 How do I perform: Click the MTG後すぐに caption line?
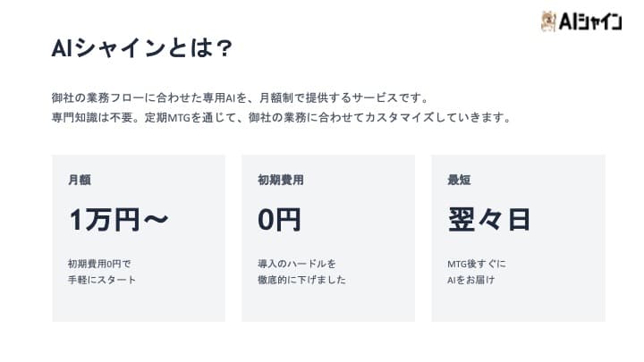[477, 264]
